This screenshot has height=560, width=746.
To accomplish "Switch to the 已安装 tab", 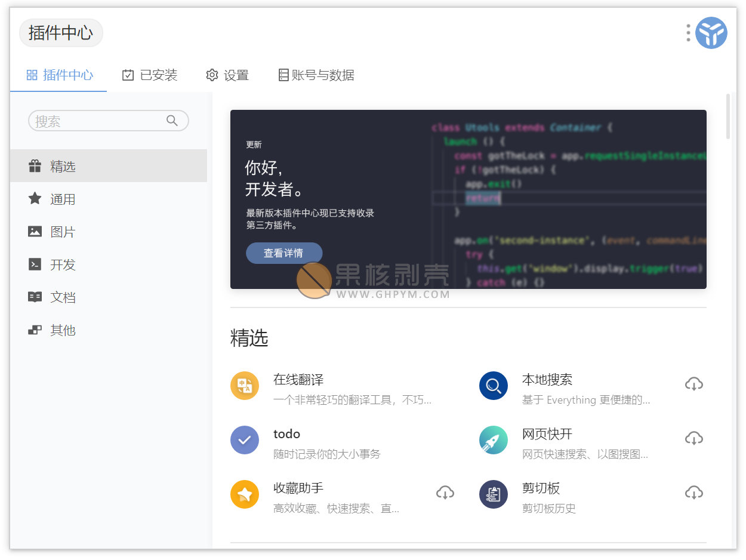I will pos(150,75).
